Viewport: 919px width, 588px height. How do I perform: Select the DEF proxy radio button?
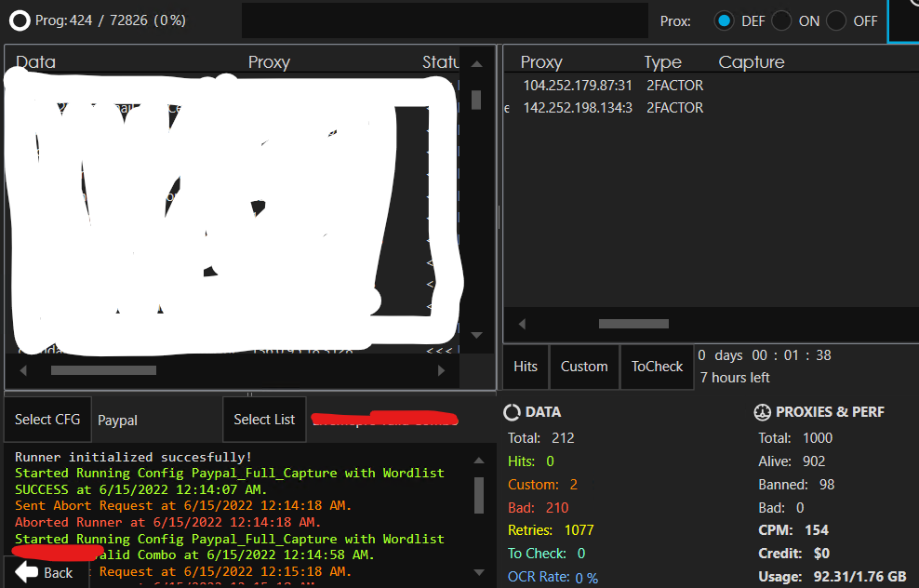tap(724, 21)
